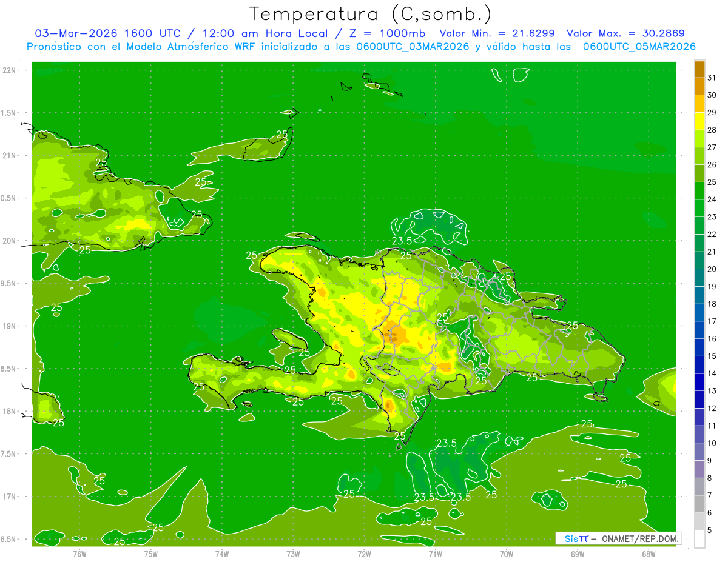Screen dimensions: 728x562
Task: Click the legend value 24
Action: (712, 199)
